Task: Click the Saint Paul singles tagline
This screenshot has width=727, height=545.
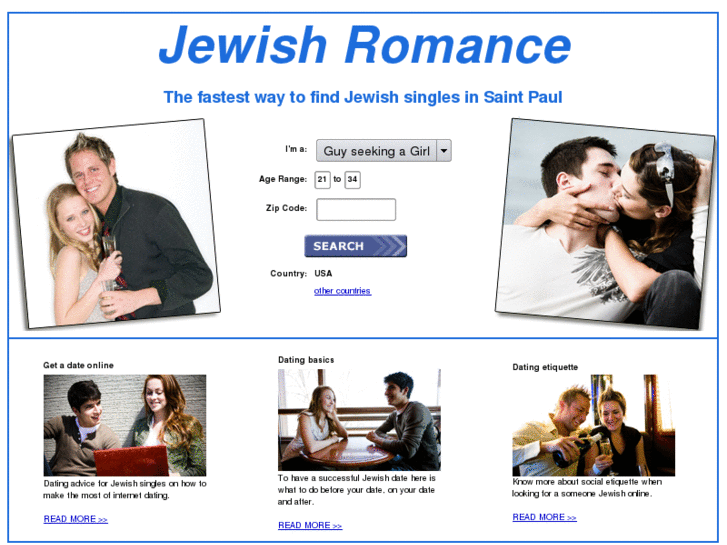Action: [363, 97]
